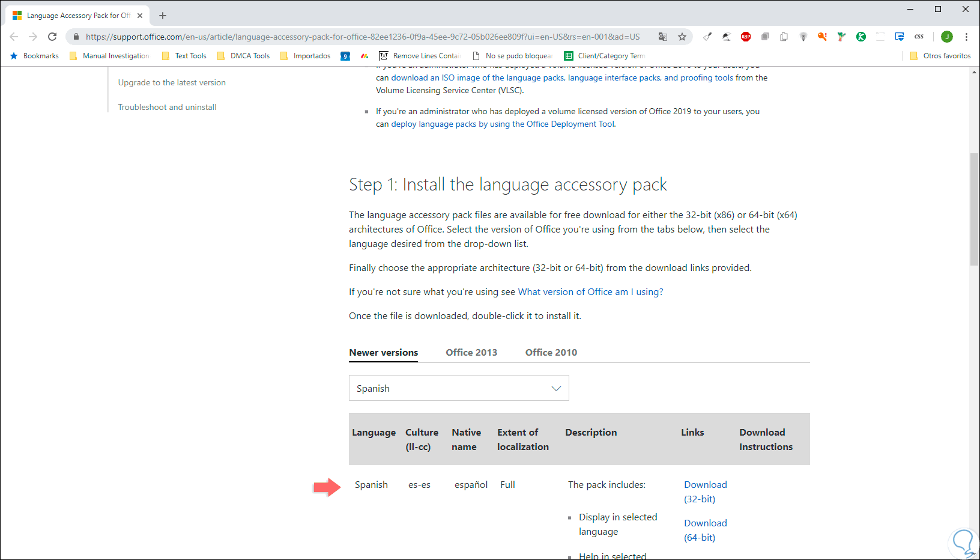The image size is (980, 560).
Task: Reload the page with the refresh icon
Action: tap(52, 37)
